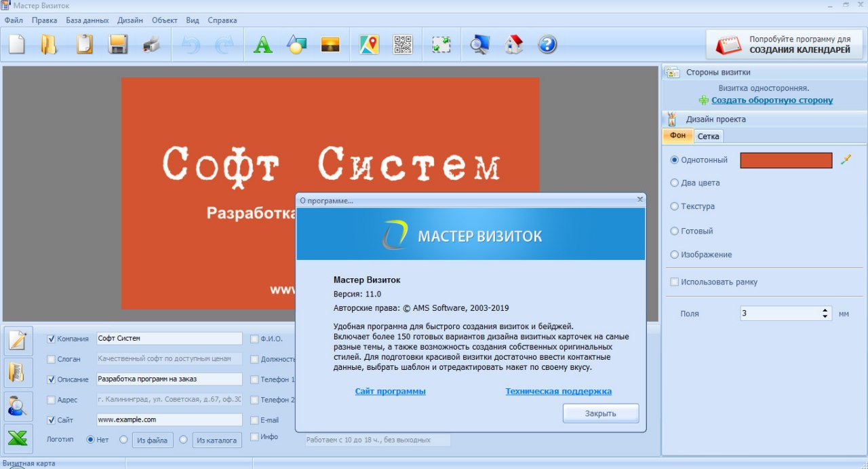The image size is (868, 469).
Task: Open the 'Техническая поддержка' link
Action: pyautogui.click(x=559, y=392)
